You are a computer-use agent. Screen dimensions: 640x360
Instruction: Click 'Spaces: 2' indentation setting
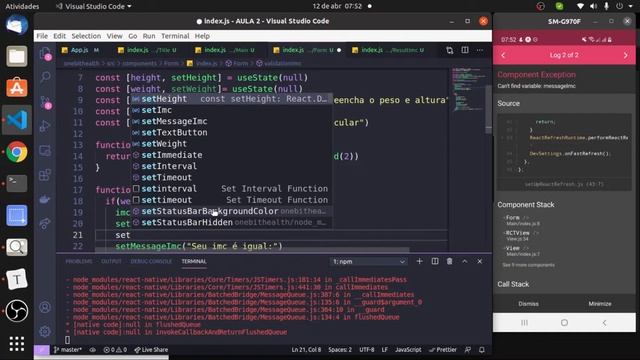click(x=340, y=350)
